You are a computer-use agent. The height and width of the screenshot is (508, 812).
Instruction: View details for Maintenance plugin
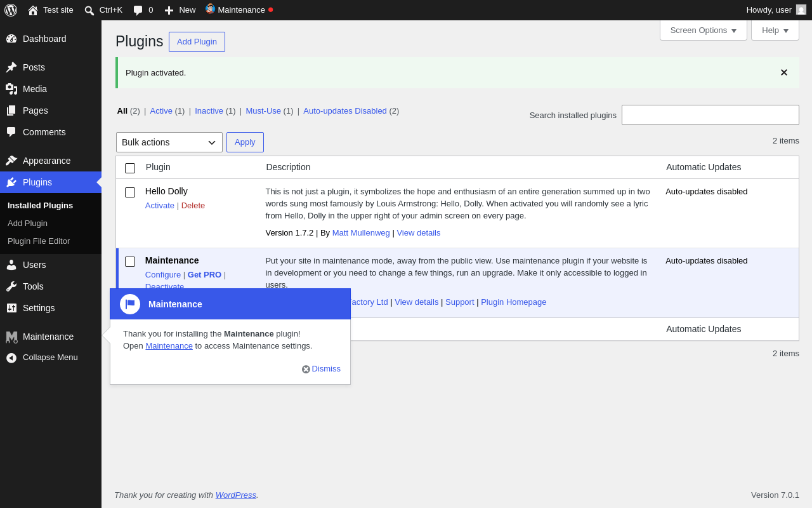click(416, 302)
